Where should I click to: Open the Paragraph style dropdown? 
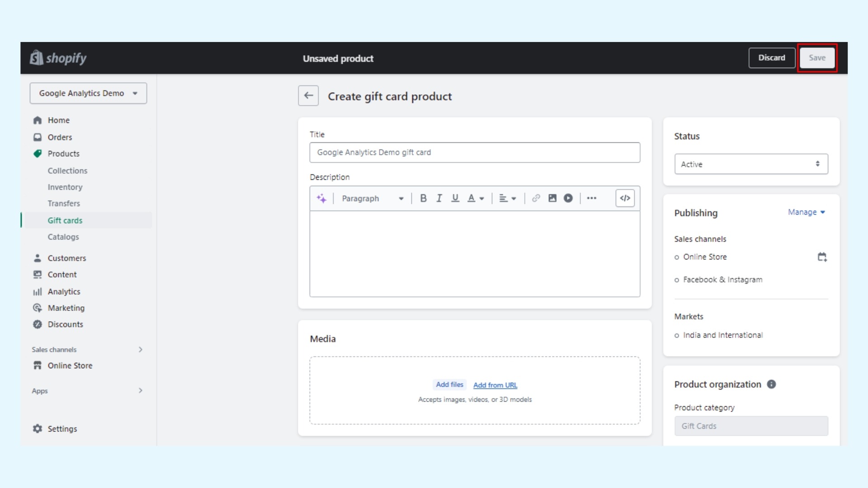(372, 198)
